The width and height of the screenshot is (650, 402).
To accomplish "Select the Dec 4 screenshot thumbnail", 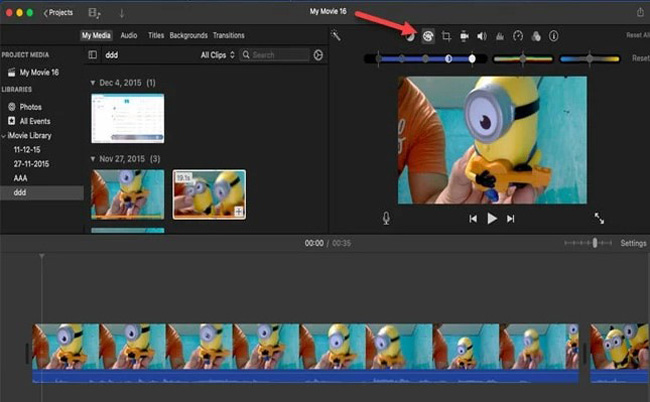I will (x=128, y=118).
